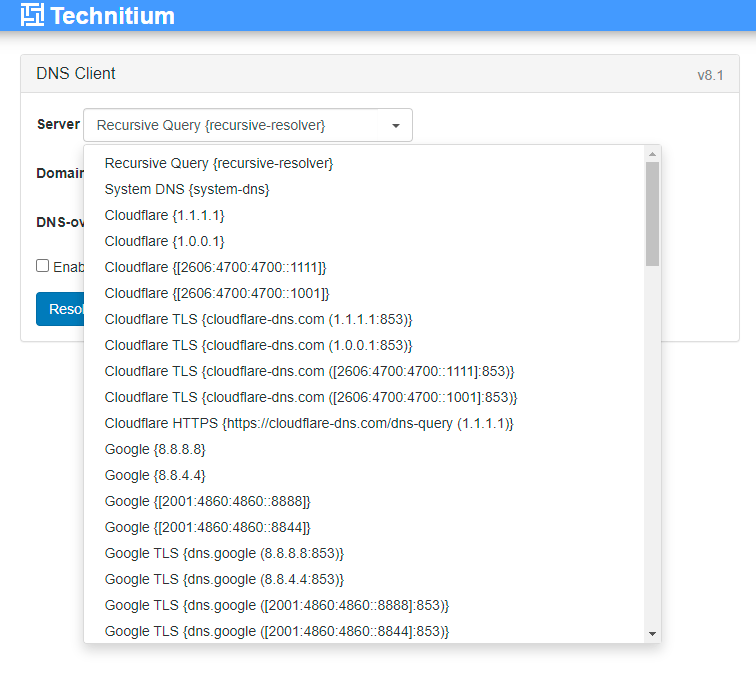Select Cloudflare IPv6 2606:4700:4700::1111 entry

[x=215, y=267]
